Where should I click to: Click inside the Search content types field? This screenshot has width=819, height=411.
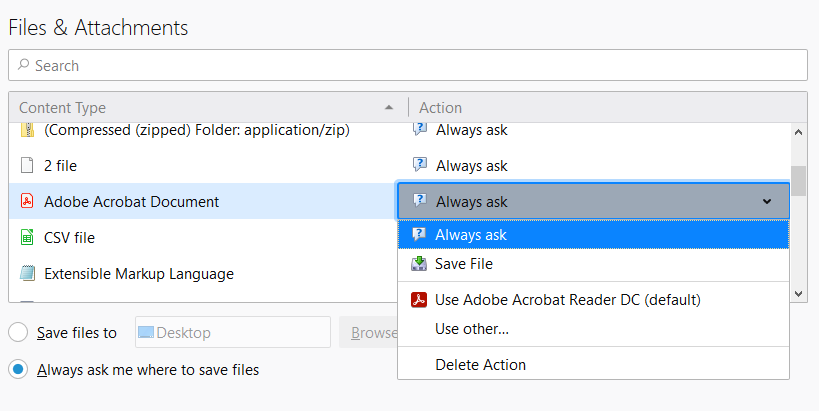point(408,65)
